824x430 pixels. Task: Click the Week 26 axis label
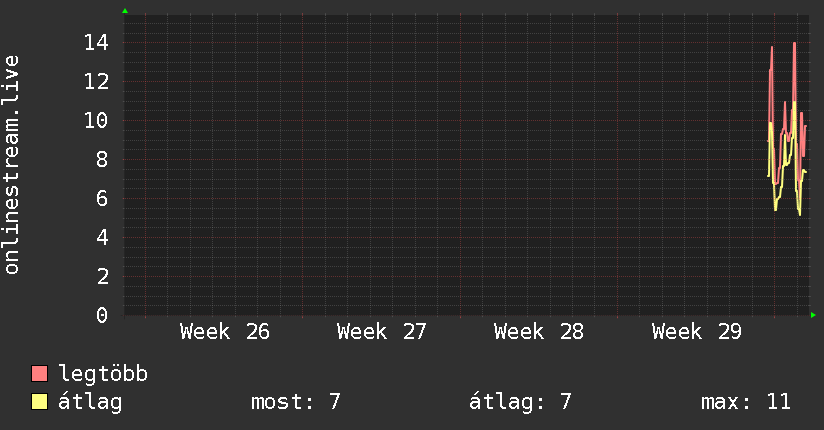tap(224, 332)
